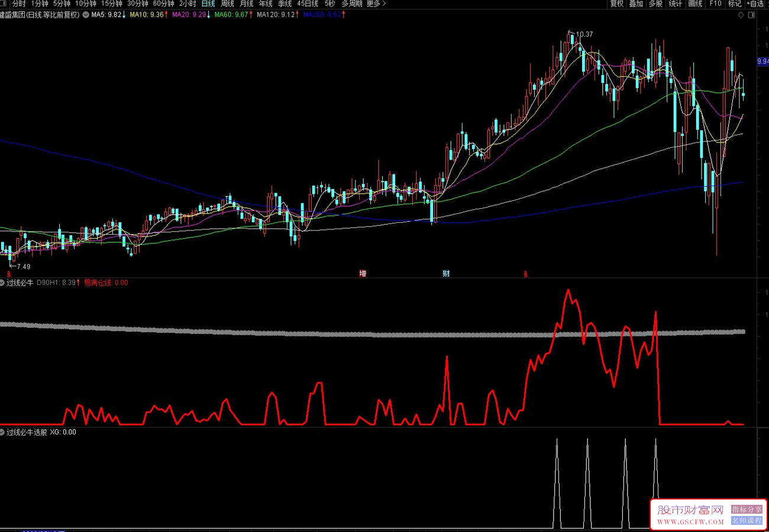Switch to 月线 monthly chart

click(x=246, y=4)
